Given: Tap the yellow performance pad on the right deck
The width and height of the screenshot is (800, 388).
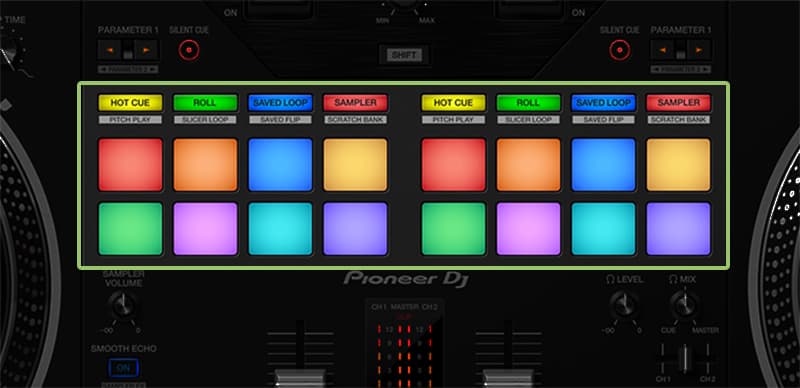Looking at the screenshot, I should [679, 165].
